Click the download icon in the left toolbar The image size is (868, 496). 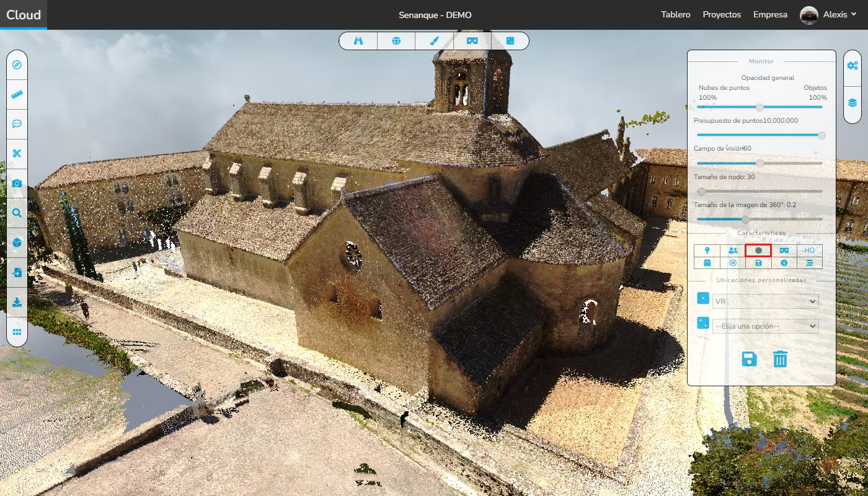(x=17, y=303)
